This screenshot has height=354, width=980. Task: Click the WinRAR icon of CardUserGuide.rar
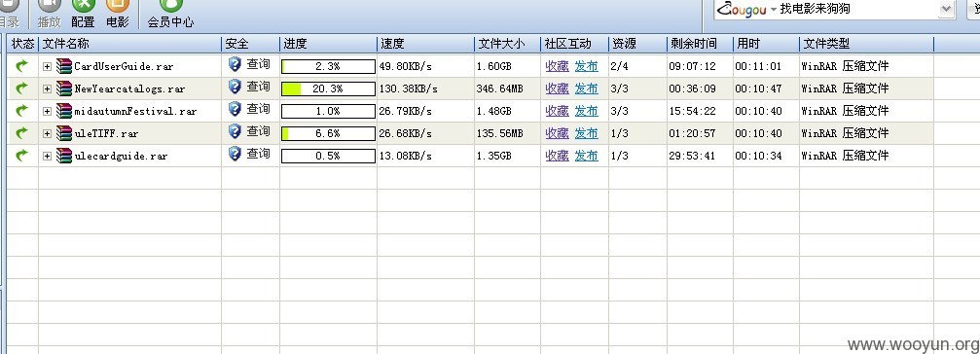(64, 65)
